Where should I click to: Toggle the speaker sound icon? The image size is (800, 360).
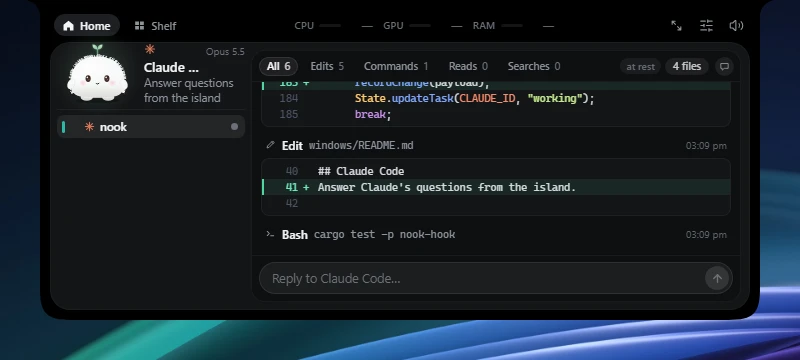[x=736, y=25]
